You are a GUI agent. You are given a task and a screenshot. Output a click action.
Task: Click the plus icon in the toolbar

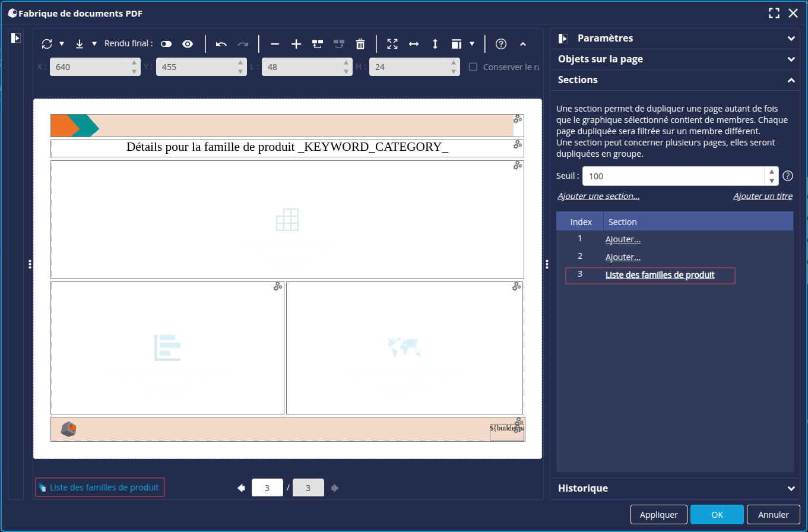296,44
